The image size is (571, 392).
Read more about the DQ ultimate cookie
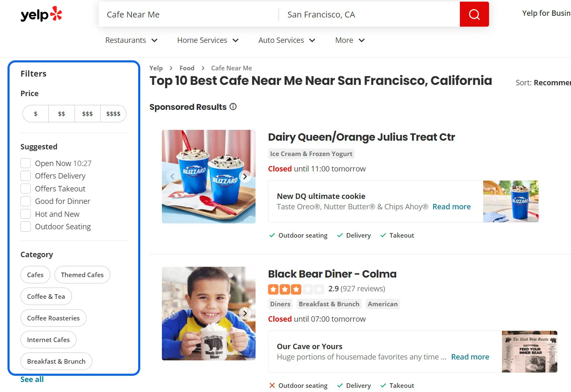point(451,206)
